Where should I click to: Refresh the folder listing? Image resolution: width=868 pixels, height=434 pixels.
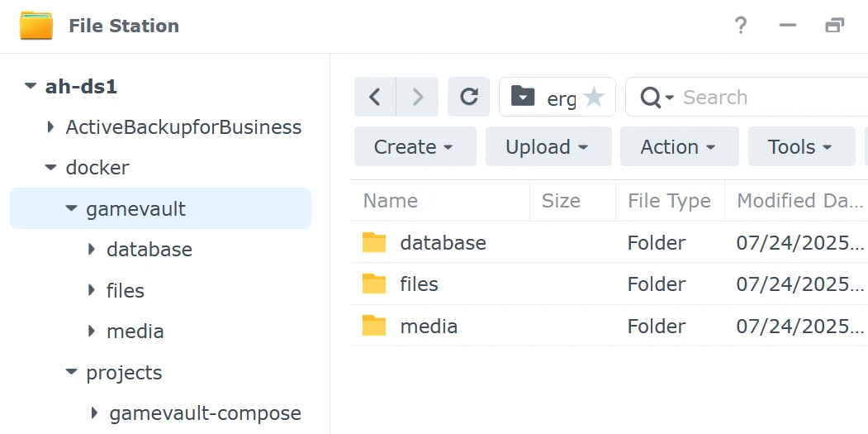pos(469,97)
